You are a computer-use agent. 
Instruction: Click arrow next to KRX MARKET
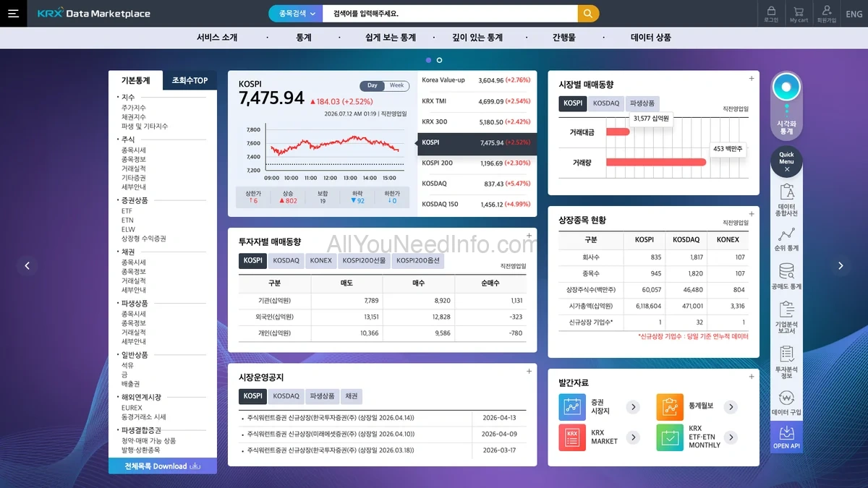[x=633, y=437]
